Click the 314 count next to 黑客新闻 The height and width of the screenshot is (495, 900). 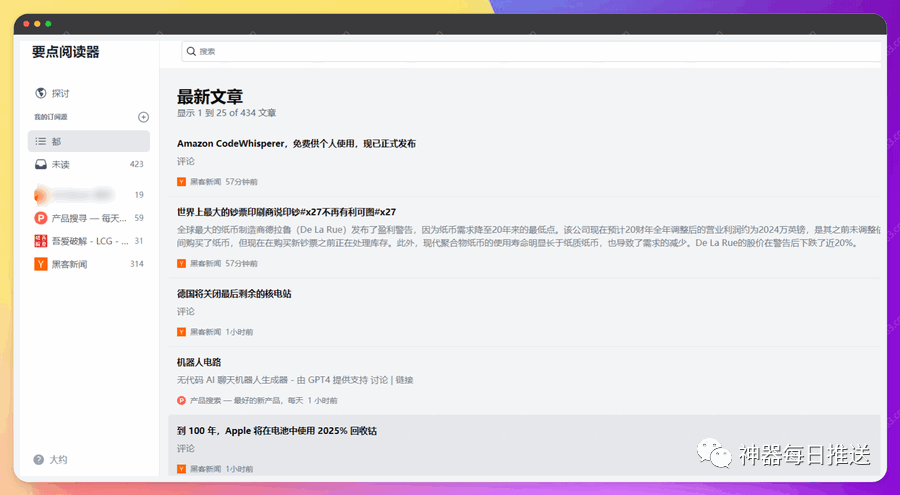(137, 264)
